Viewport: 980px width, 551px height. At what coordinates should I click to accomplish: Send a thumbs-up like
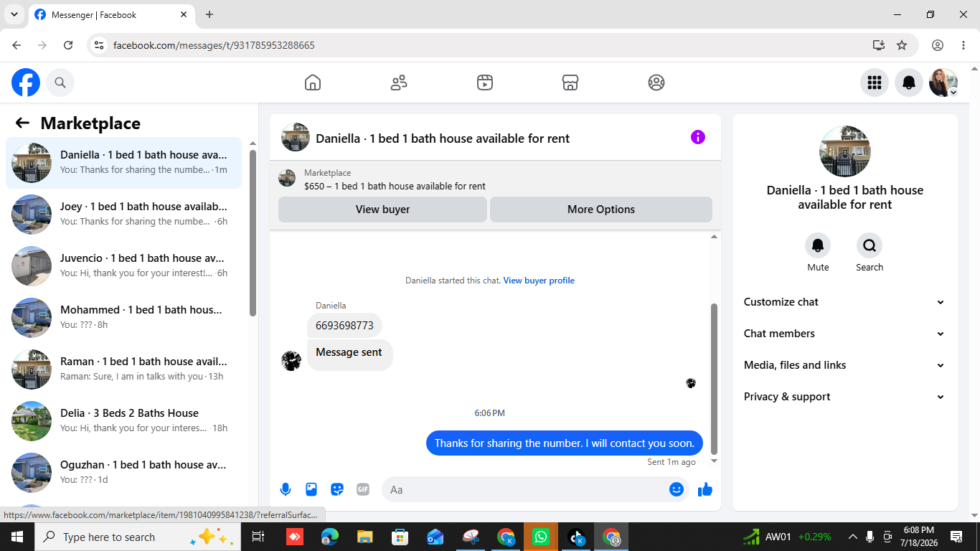point(705,489)
